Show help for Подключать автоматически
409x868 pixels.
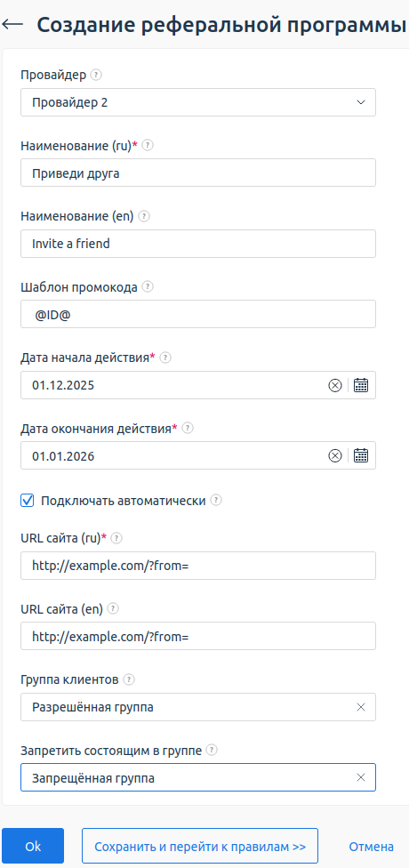(x=216, y=501)
